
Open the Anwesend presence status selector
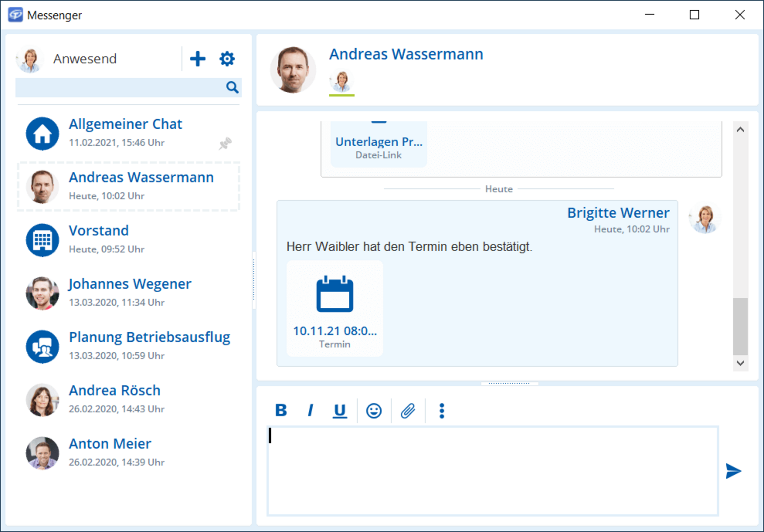coord(85,59)
